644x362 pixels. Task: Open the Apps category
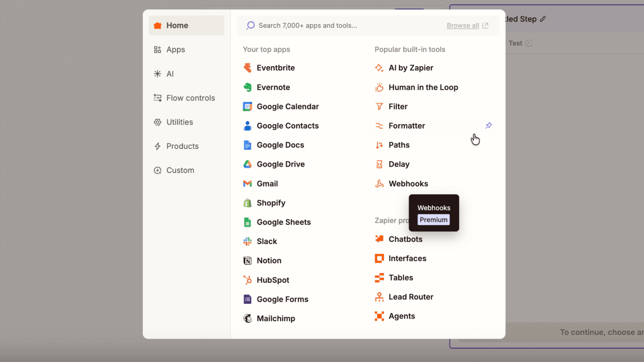186,49
